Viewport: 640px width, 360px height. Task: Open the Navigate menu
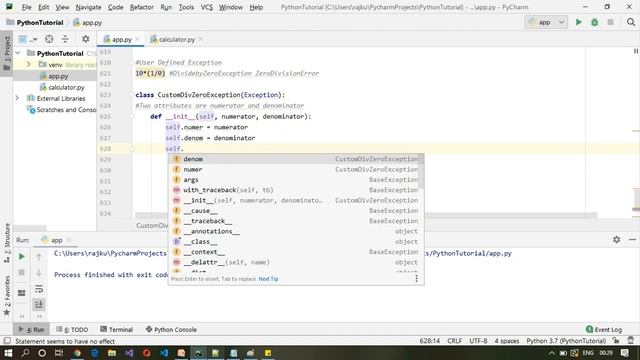88,7
